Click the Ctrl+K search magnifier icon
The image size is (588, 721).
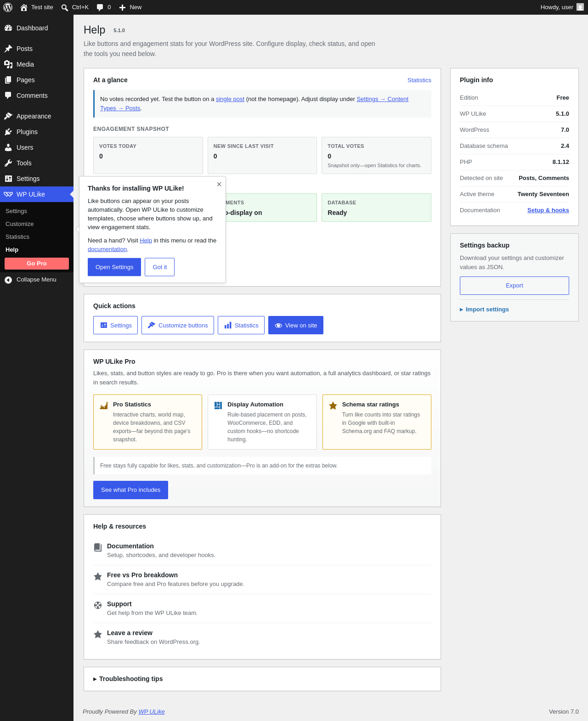65,7
